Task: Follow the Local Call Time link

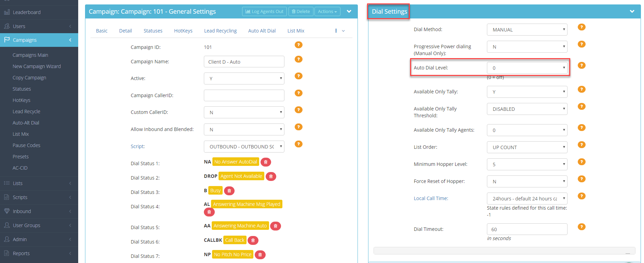Action: coord(431,198)
